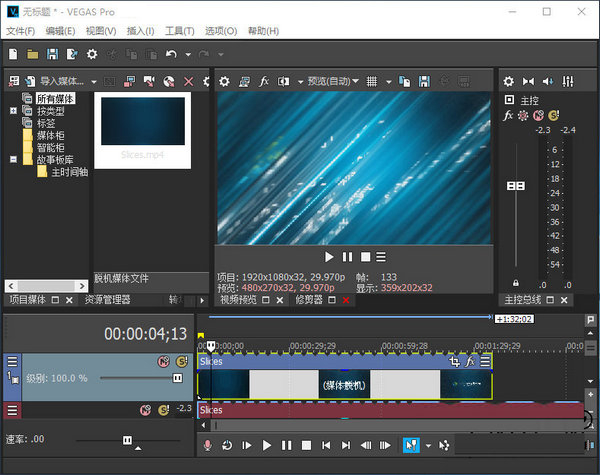This screenshot has height=475, width=600.
Task: Solo the audio track
Action: [x=162, y=410]
